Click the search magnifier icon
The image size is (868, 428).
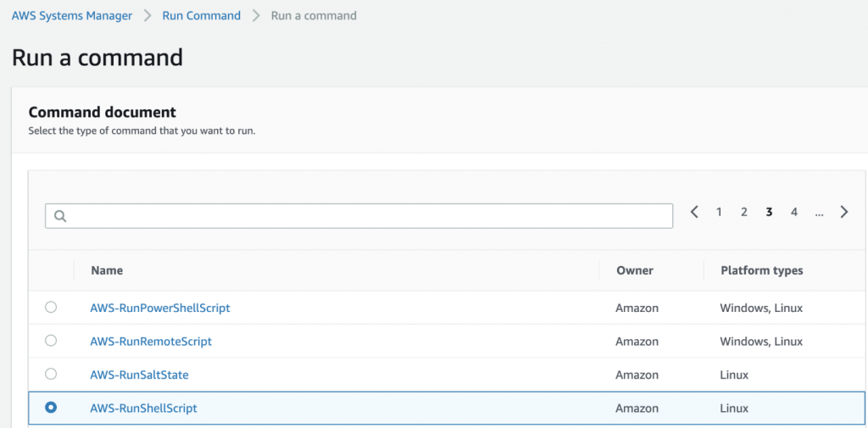60,216
